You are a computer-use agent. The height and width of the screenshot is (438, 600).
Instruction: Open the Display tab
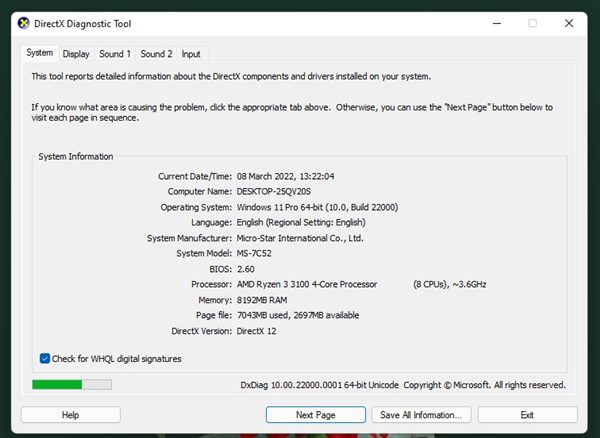(x=75, y=54)
